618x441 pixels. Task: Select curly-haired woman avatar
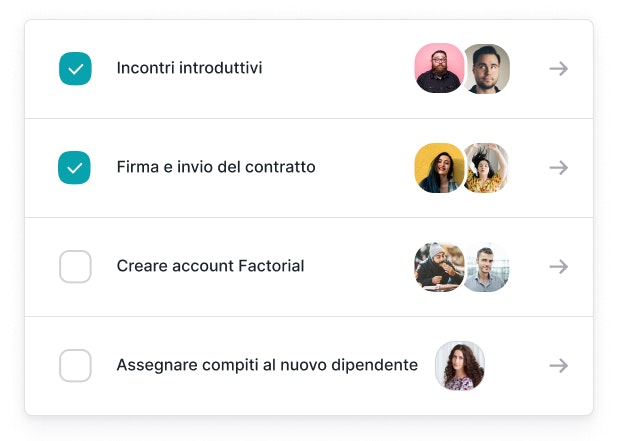pos(460,366)
